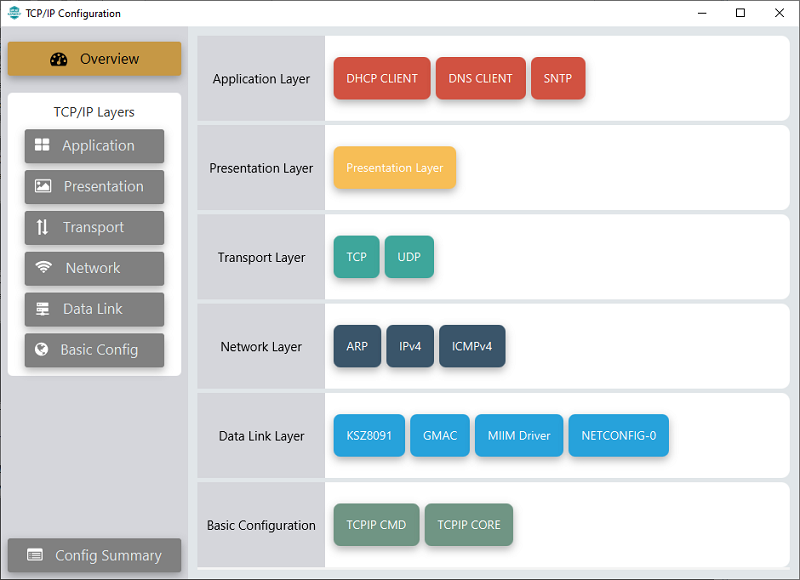The height and width of the screenshot is (580, 800).
Task: Click the Data Link server icon
Action: click(43, 309)
